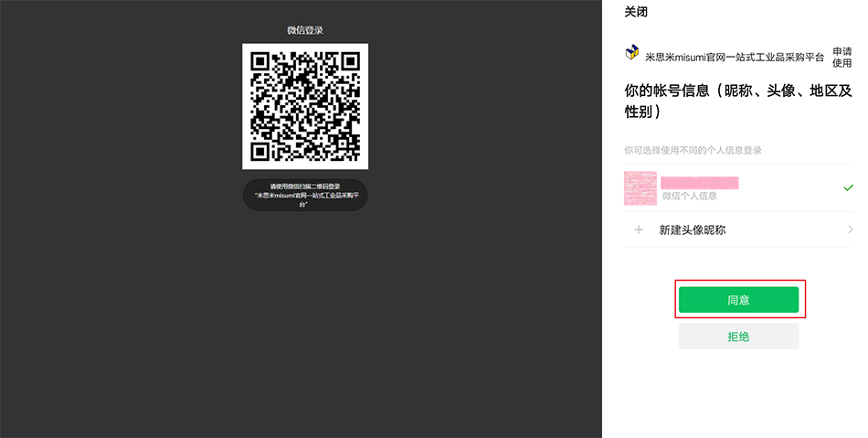Click the 微信登录 title above the QR code
The width and height of the screenshot is (868, 438).
(x=305, y=30)
